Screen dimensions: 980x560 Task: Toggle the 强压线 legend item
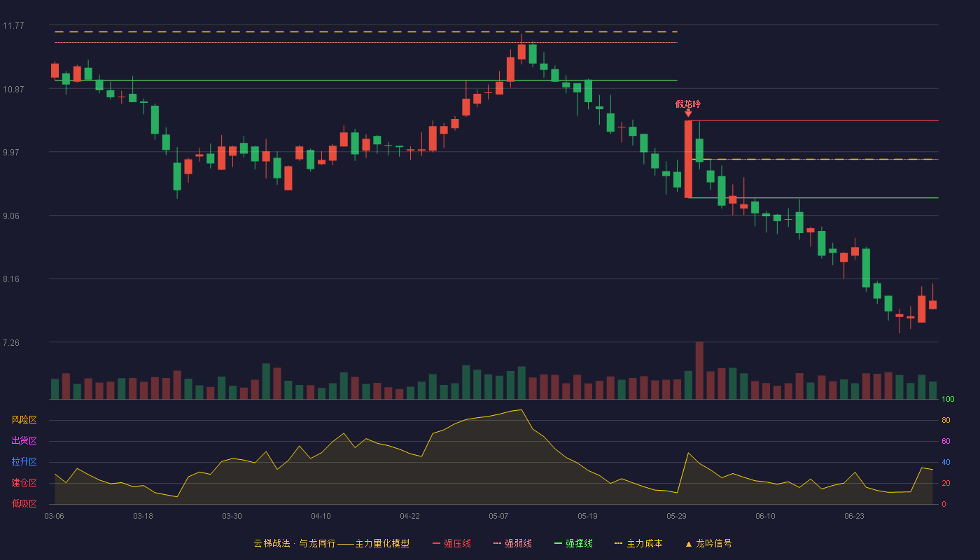(451, 543)
